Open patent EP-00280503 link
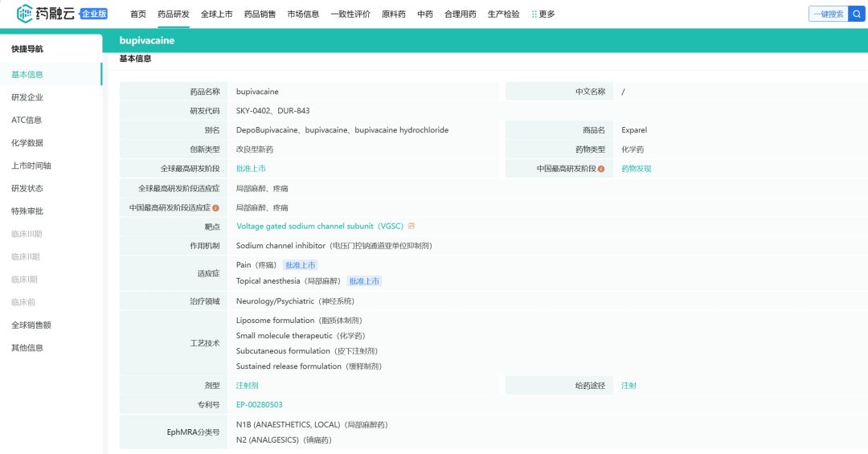 pyautogui.click(x=259, y=405)
